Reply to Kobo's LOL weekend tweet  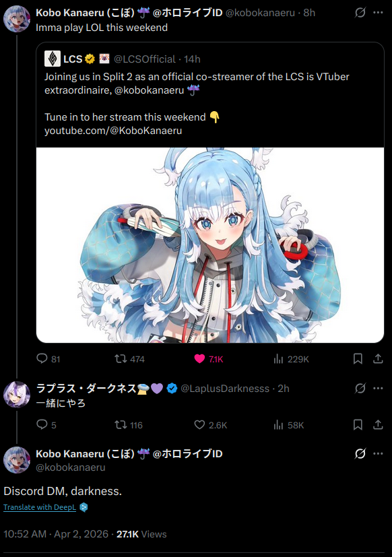coord(48,359)
